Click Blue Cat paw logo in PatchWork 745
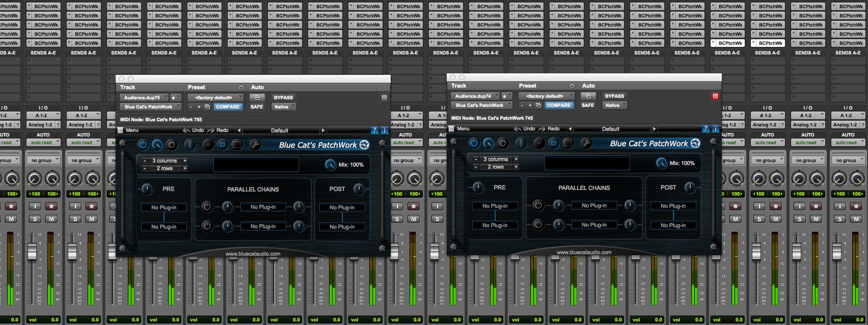The width and height of the screenshot is (868, 325). [x=695, y=143]
